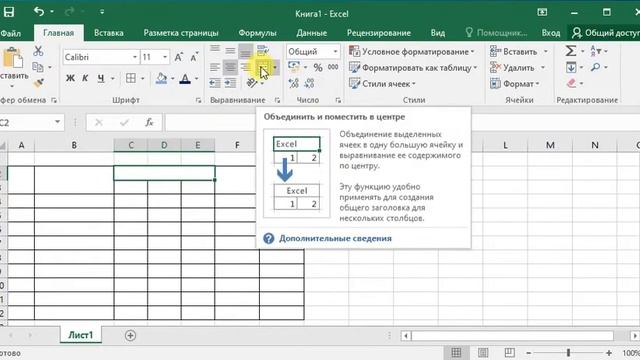The width and height of the screenshot is (640, 360).
Task: Click the Merge and Center button
Action: pyautogui.click(x=262, y=67)
